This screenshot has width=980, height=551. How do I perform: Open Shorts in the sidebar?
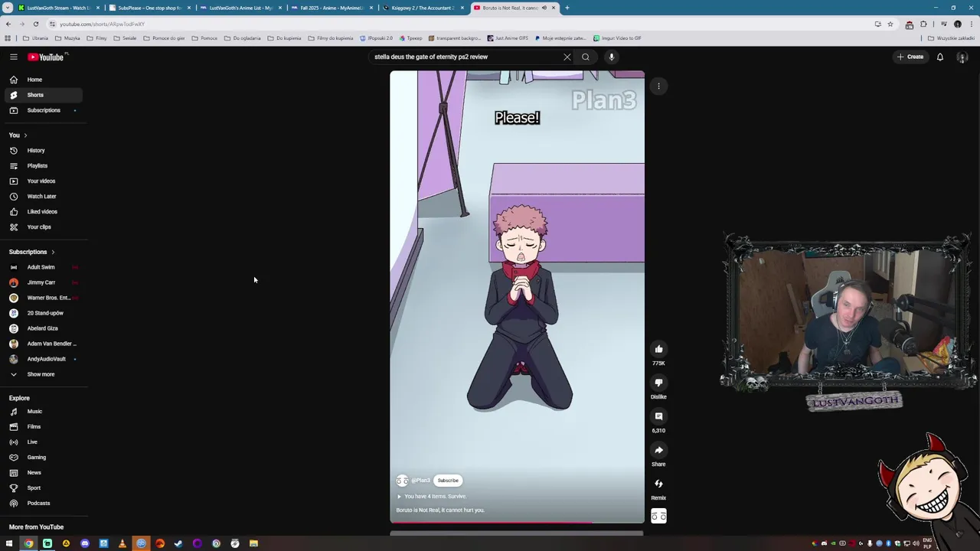[43, 95]
